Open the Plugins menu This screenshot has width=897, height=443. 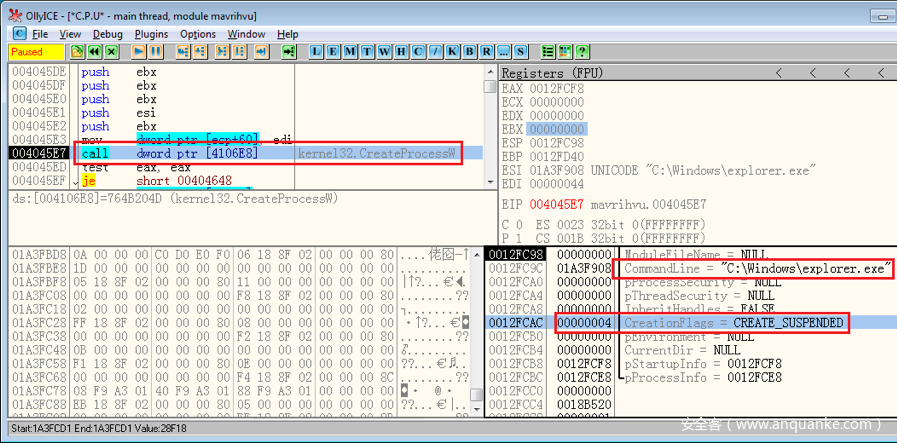(151, 34)
